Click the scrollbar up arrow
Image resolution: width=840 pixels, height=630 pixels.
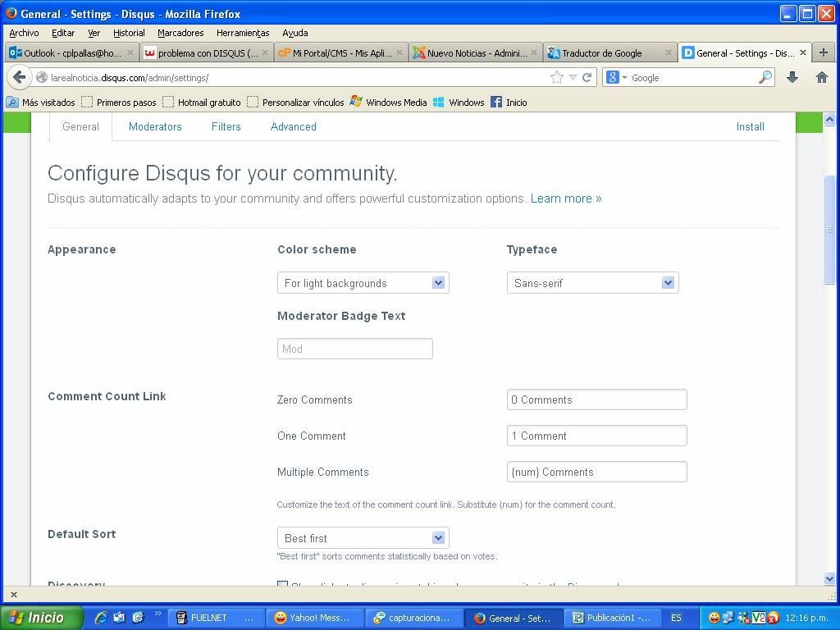(x=829, y=120)
